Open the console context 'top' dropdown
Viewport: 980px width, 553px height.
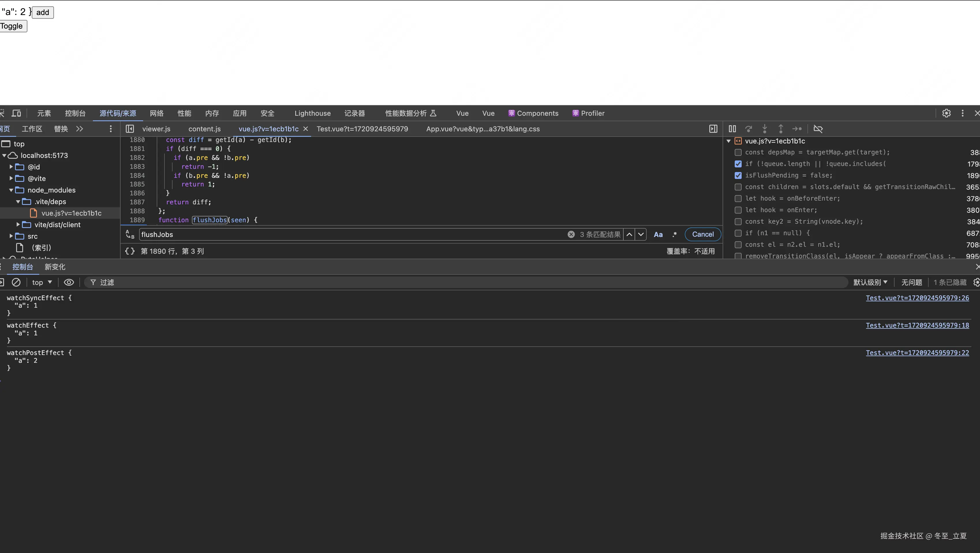pos(42,282)
